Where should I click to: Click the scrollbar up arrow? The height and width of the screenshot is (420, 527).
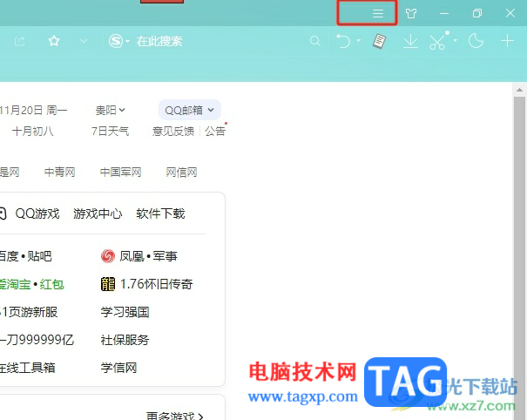(519, 90)
